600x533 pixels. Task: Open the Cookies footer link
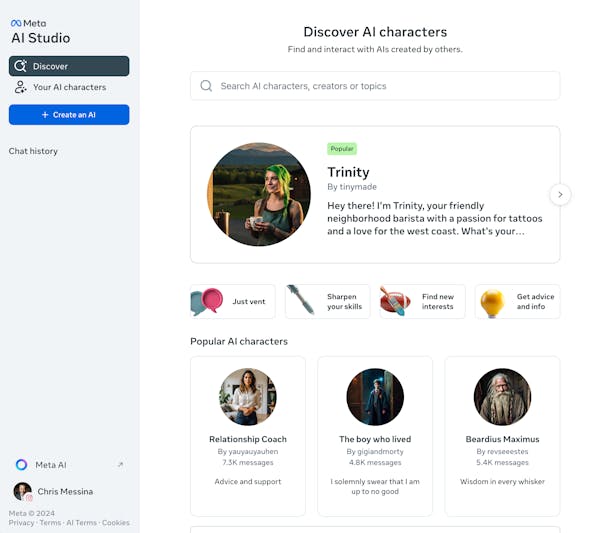coord(116,523)
